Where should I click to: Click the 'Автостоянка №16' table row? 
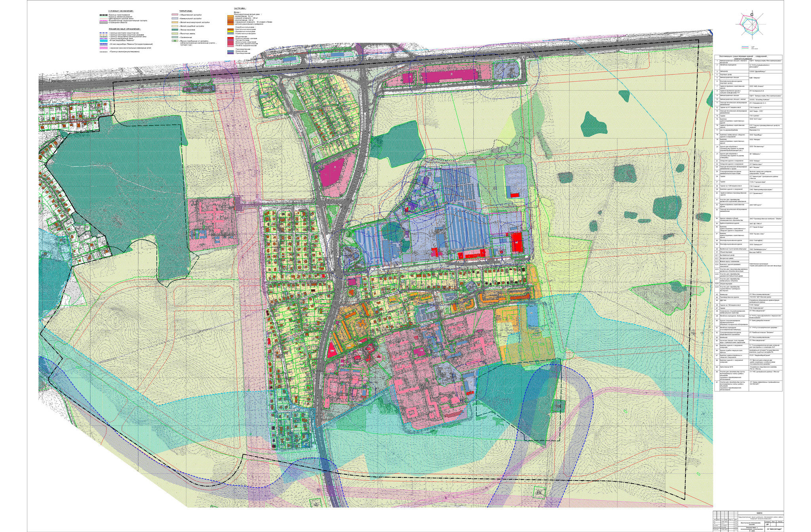tap(748, 368)
